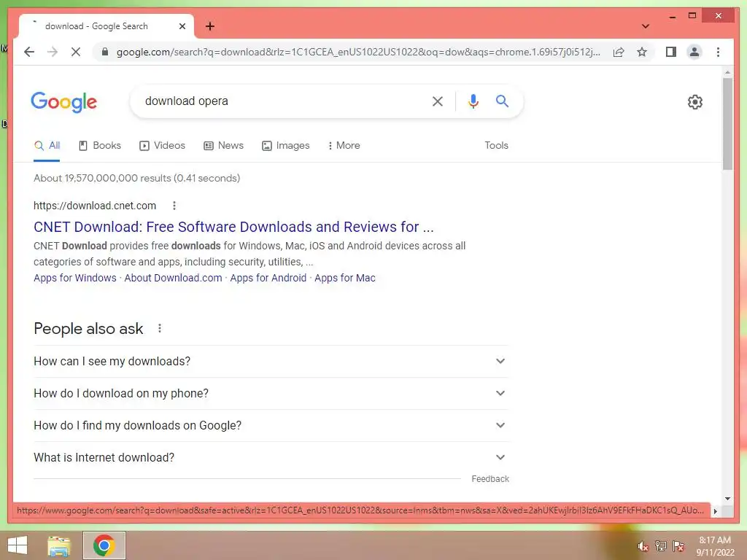Image resolution: width=747 pixels, height=560 pixels.
Task: Switch to the News tab
Action: pyautogui.click(x=223, y=146)
